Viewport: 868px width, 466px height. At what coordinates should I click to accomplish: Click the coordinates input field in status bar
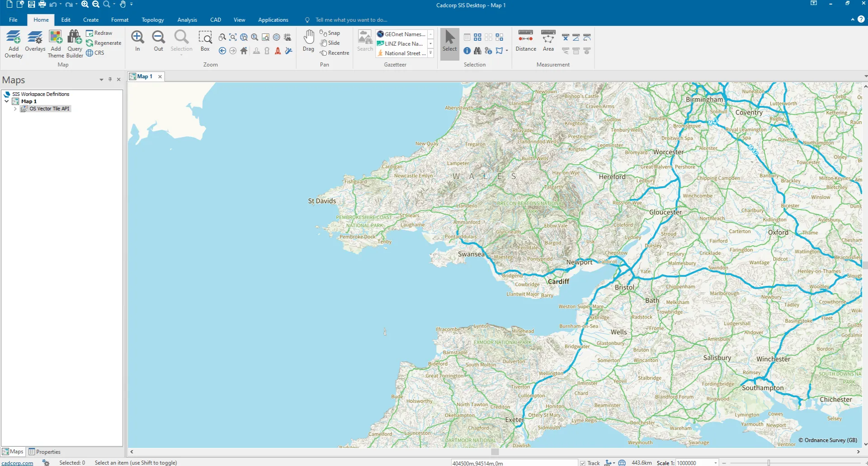(514, 463)
